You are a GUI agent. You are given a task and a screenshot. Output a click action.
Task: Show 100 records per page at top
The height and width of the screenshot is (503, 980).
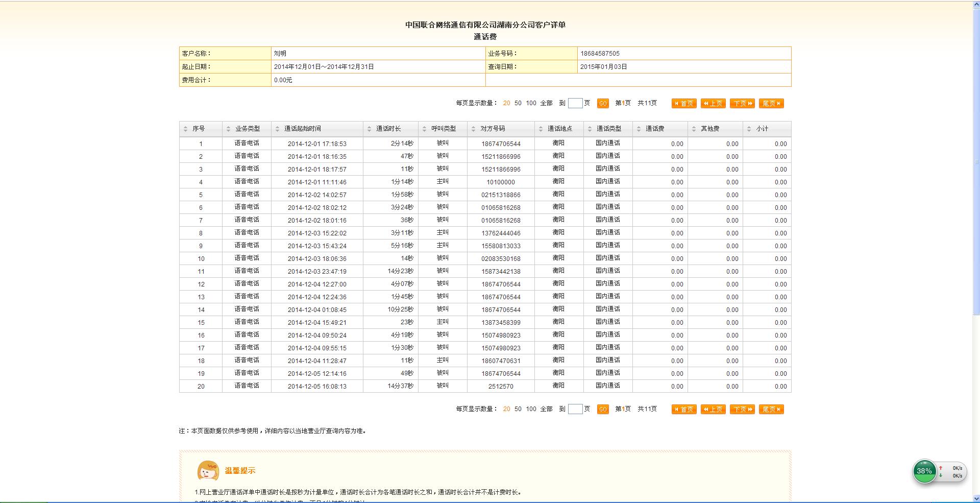tap(531, 103)
